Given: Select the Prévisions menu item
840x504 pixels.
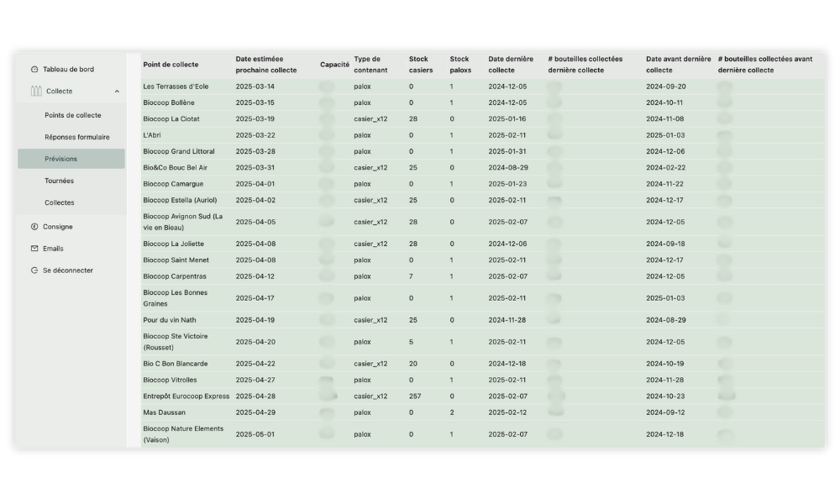Looking at the screenshot, I should [x=71, y=159].
